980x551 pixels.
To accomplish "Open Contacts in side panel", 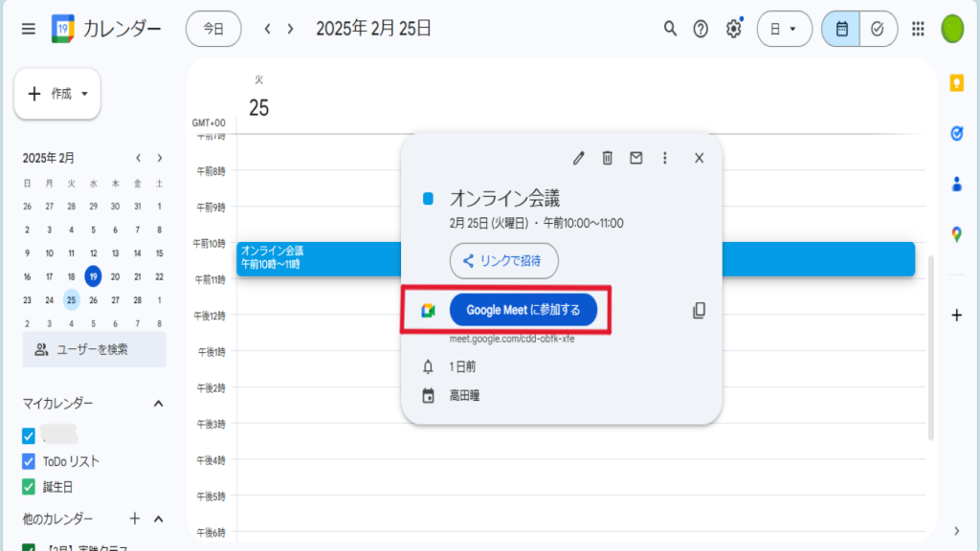I will (956, 185).
